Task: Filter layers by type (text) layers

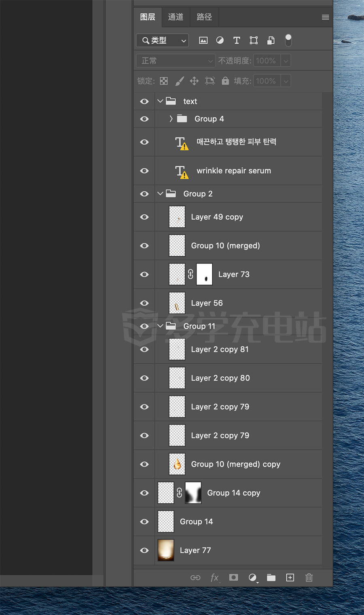Action: pyautogui.click(x=237, y=40)
